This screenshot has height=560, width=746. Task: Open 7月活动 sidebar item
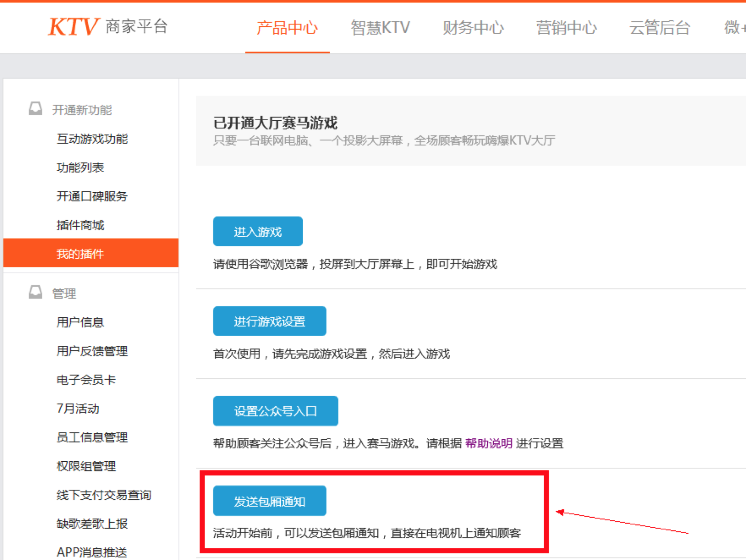click(78, 409)
